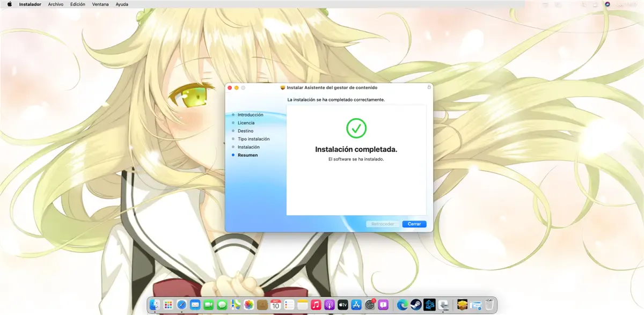Viewport: 644px width, 315px height.
Task: Launch Microsoft Edge from the Dock
Action: click(x=402, y=304)
